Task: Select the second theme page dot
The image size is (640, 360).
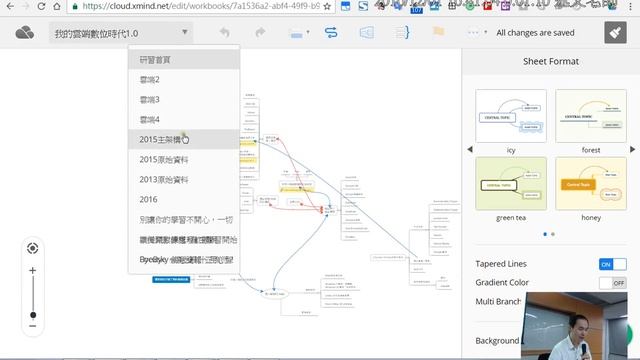Action: tap(553, 234)
